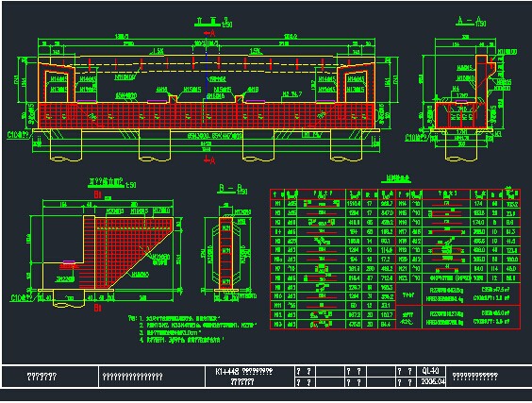
Task: Select the long question-mark cell in title block
Action: (152, 377)
